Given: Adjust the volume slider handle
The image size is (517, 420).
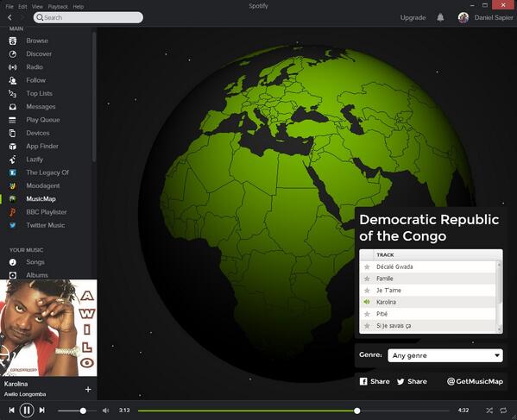Looking at the screenshot, I should tap(83, 411).
